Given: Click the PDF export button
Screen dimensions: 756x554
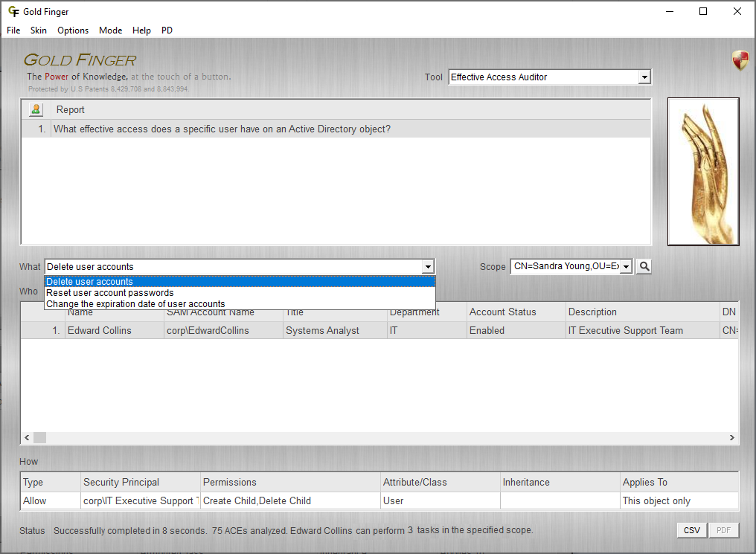Looking at the screenshot, I should pyautogui.click(x=723, y=530).
